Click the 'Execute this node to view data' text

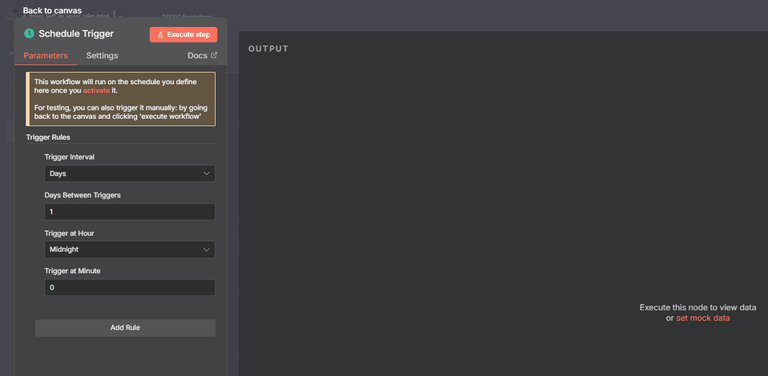click(698, 307)
